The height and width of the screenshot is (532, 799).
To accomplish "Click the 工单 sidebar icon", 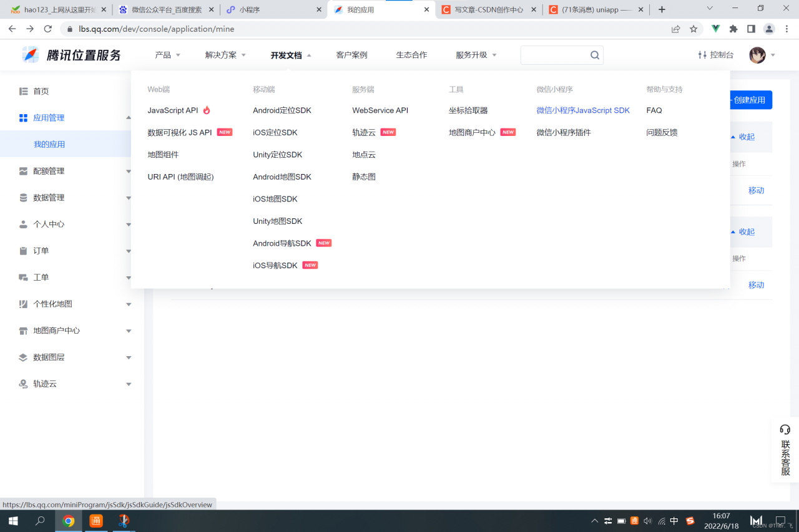I will click(23, 277).
